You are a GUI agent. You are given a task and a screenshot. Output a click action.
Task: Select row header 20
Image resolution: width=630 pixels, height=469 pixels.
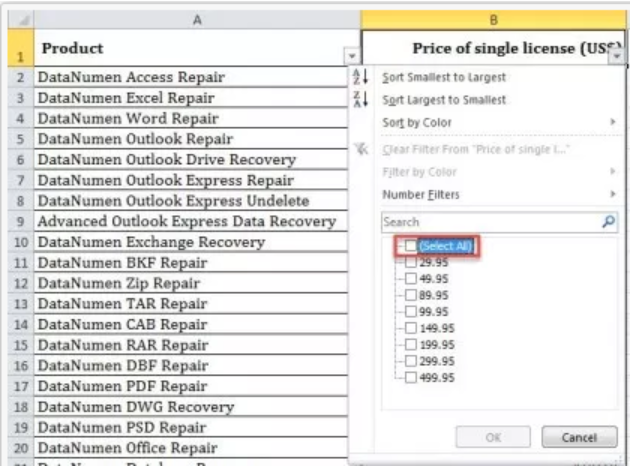pos(21,448)
